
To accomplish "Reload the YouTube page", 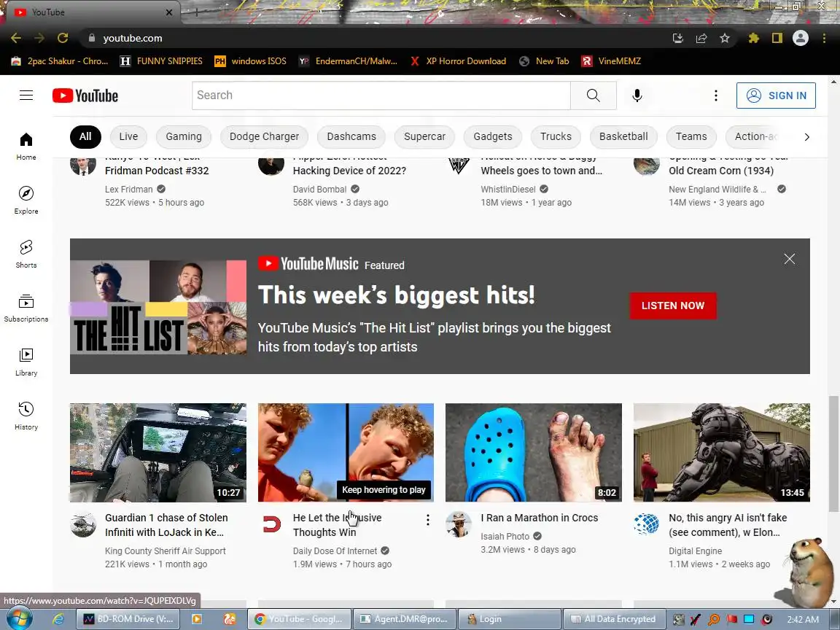I will click(x=63, y=38).
